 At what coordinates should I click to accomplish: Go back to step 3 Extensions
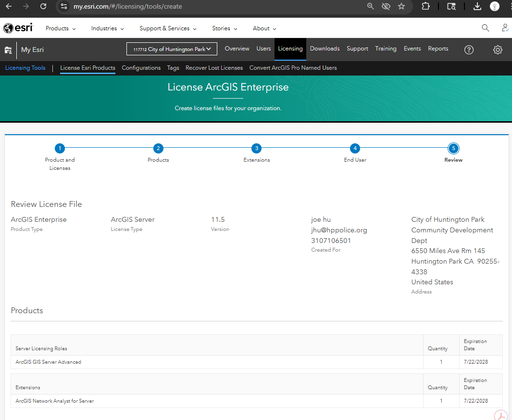pyautogui.click(x=257, y=149)
